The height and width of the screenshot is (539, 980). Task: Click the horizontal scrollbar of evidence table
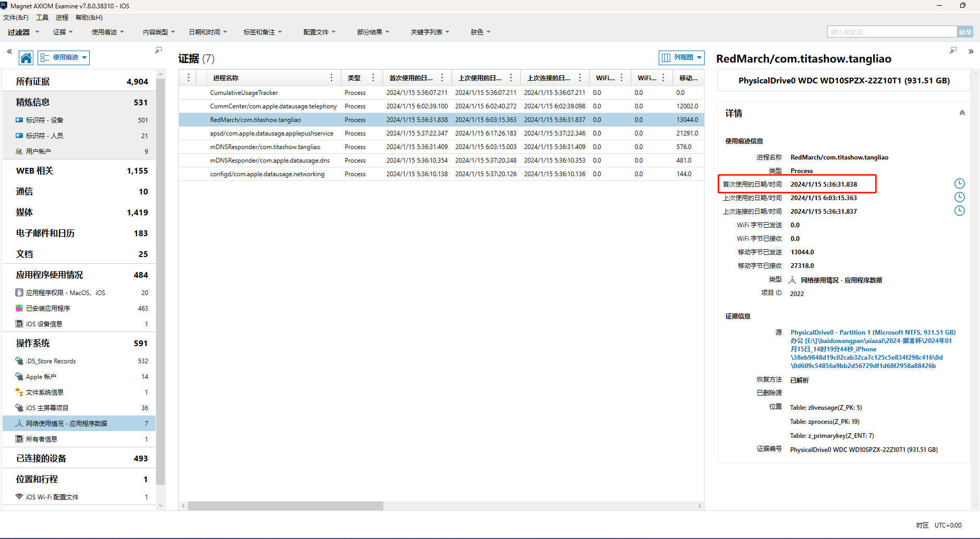(x=285, y=506)
